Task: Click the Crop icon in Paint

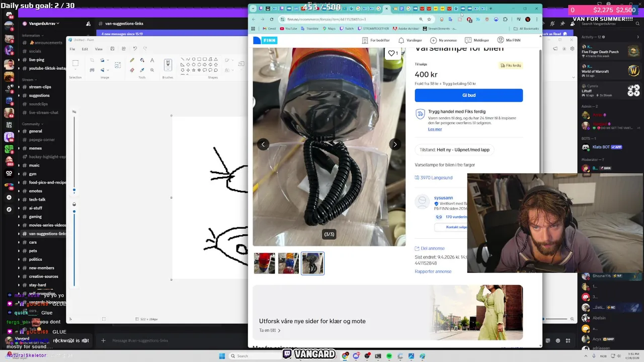Action: (x=92, y=60)
